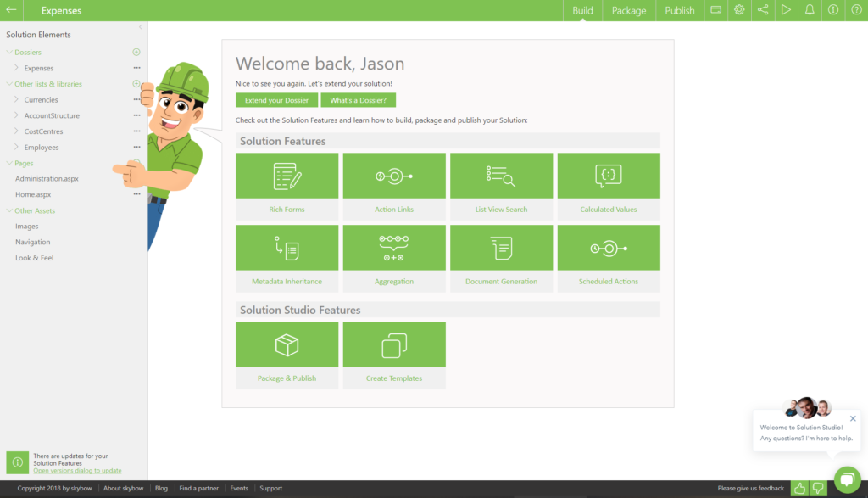Screen dimensions: 868x498
Task: Click the Share icon in top toolbar
Action: pos(763,9)
